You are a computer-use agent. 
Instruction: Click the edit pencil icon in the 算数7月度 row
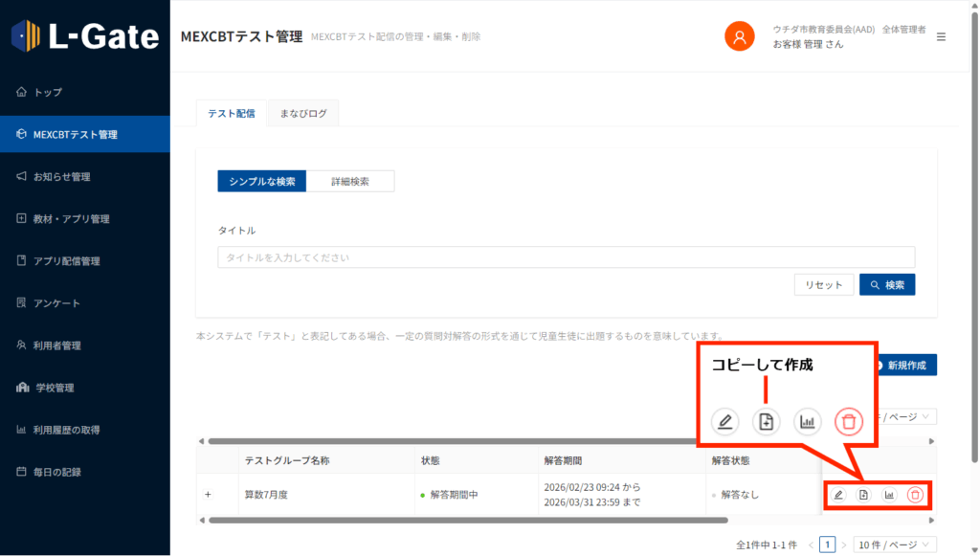[838, 495]
